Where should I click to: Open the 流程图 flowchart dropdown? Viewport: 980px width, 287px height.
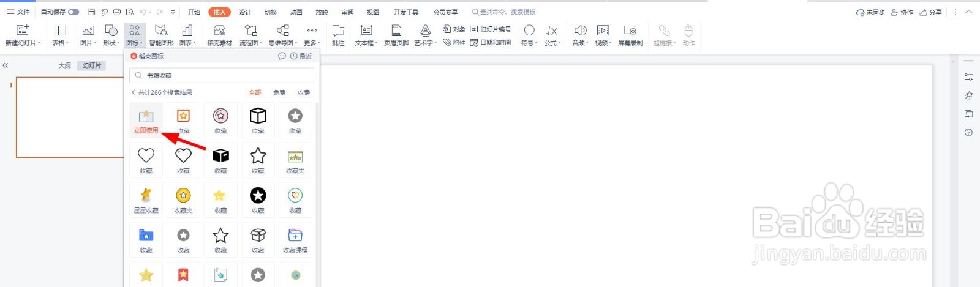[x=251, y=43]
